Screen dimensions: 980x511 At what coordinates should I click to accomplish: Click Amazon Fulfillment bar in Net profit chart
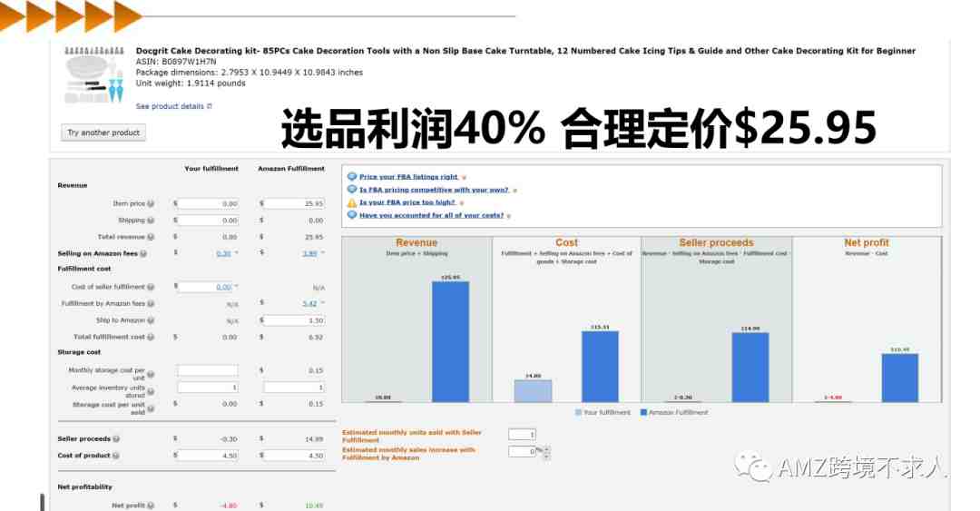pos(900,378)
